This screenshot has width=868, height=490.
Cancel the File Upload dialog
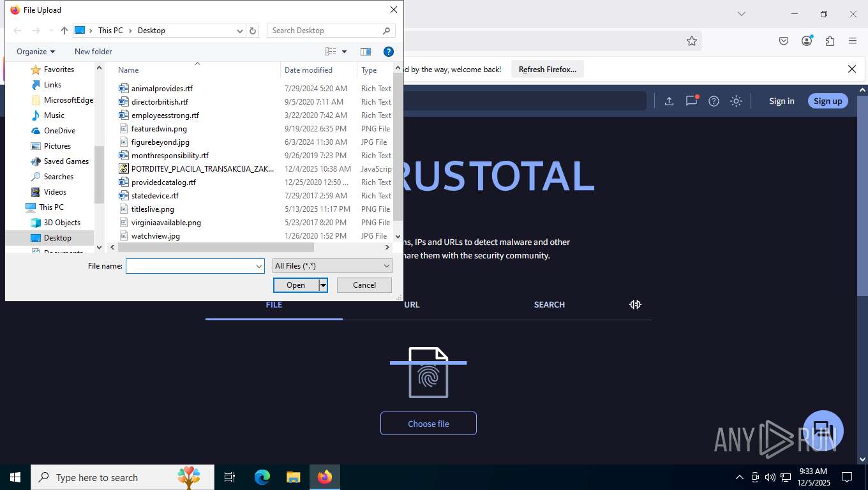point(364,285)
